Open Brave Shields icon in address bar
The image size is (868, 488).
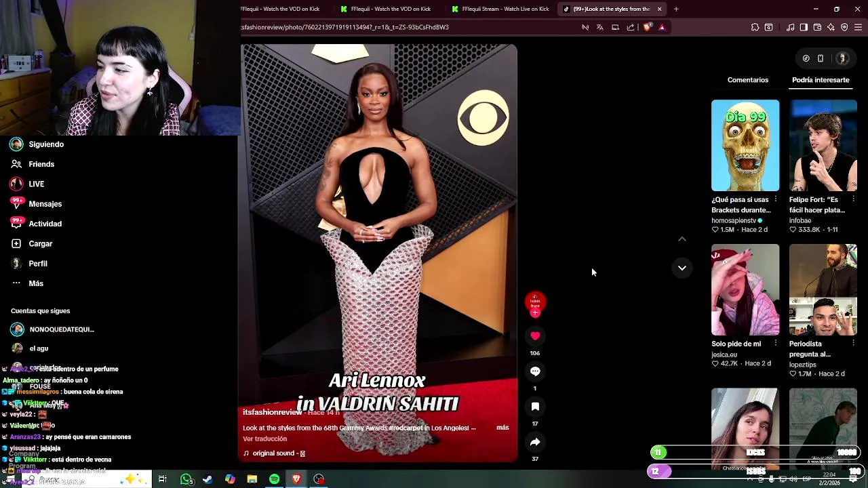pos(648,27)
